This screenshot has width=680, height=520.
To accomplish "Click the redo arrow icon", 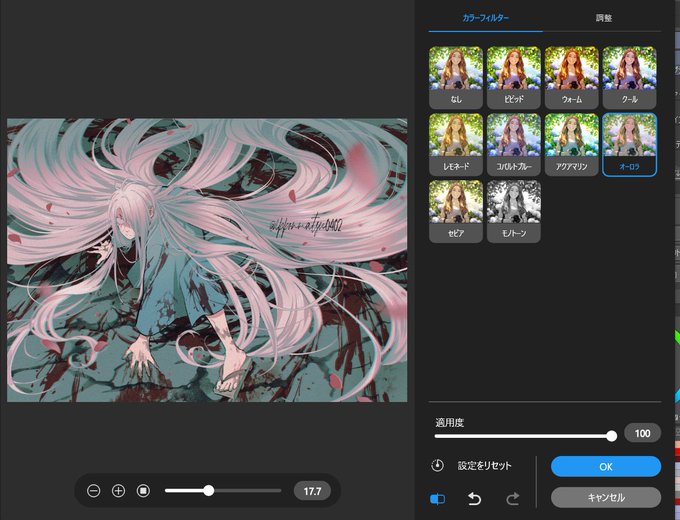I will pos(512,499).
